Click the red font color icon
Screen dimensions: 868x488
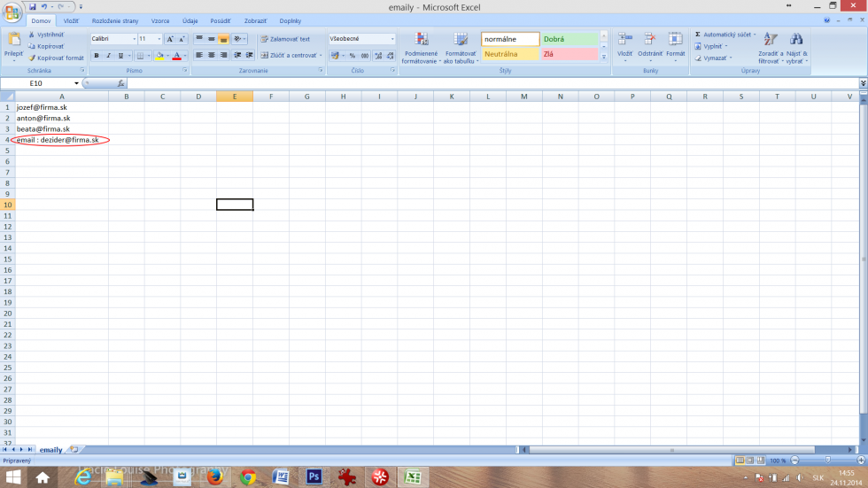click(x=176, y=55)
